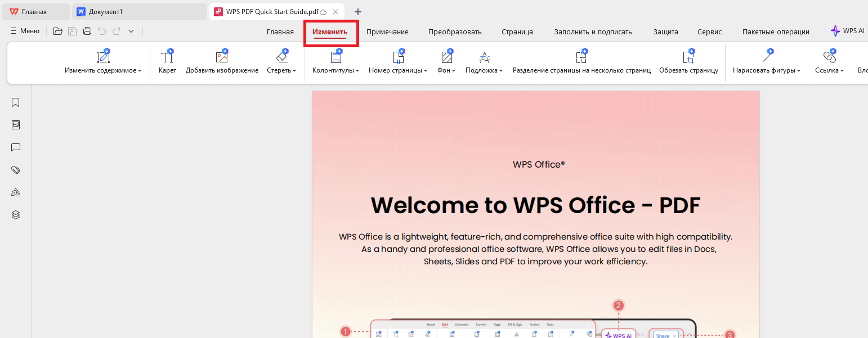The height and width of the screenshot is (338, 868).
Task: Click the print icon
Action: click(x=87, y=31)
